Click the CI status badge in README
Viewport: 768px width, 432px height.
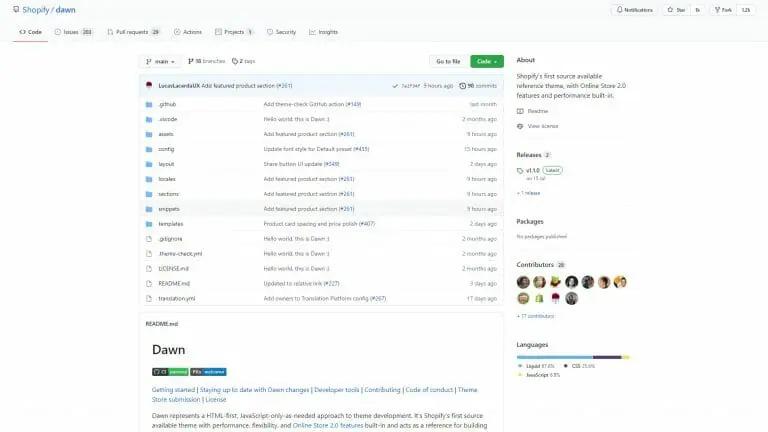[x=169, y=371]
